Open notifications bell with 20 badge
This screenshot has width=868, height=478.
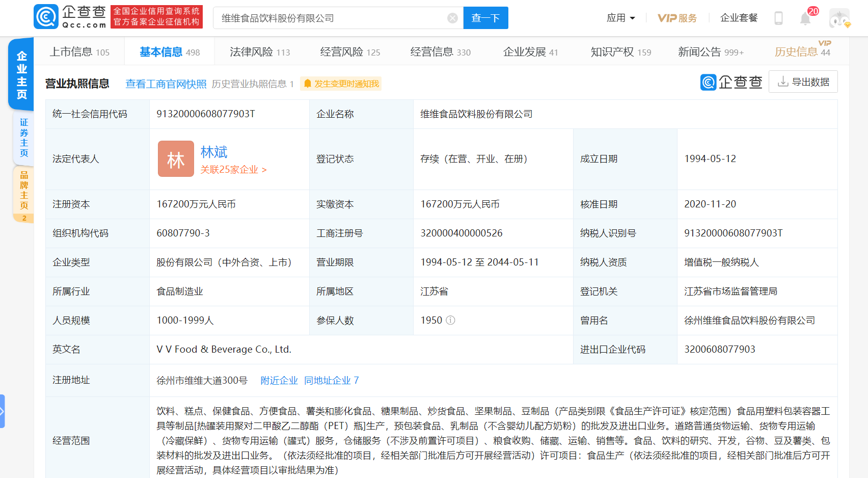805,19
